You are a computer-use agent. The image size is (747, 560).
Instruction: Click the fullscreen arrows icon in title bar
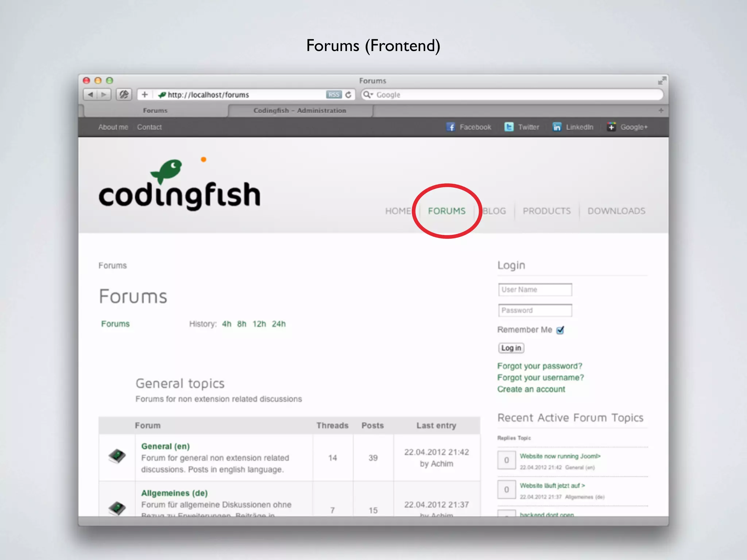(x=662, y=81)
